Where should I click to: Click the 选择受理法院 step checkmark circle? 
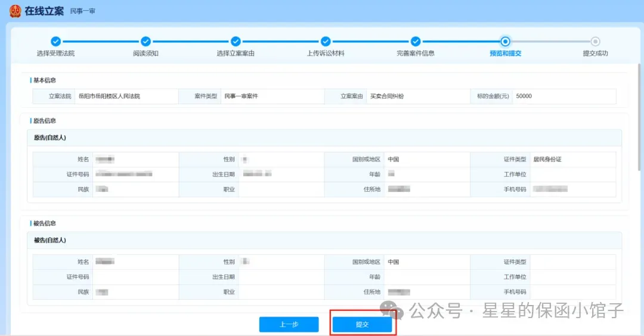pyautogui.click(x=56, y=42)
